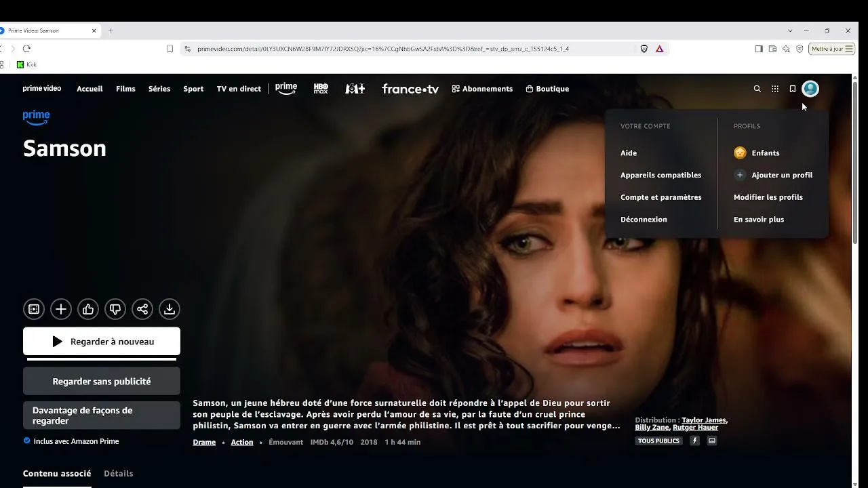Image resolution: width=868 pixels, height=488 pixels.
Task: Open the channel logo between HBO Max and france.tv
Action: coord(355,89)
